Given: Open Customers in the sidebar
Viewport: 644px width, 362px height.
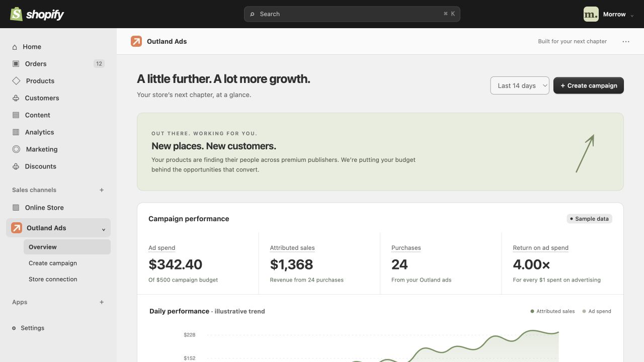Looking at the screenshot, I should tap(58, 98).
